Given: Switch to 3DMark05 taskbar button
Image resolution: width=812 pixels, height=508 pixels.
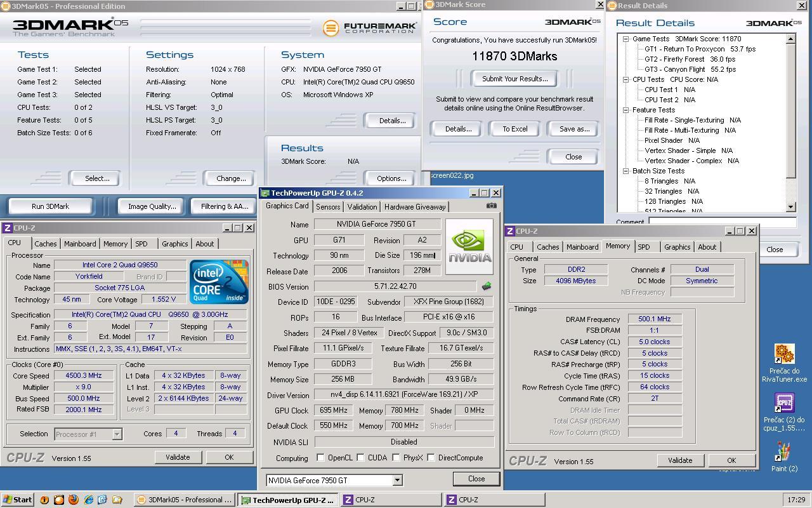Looking at the screenshot, I should (185, 500).
